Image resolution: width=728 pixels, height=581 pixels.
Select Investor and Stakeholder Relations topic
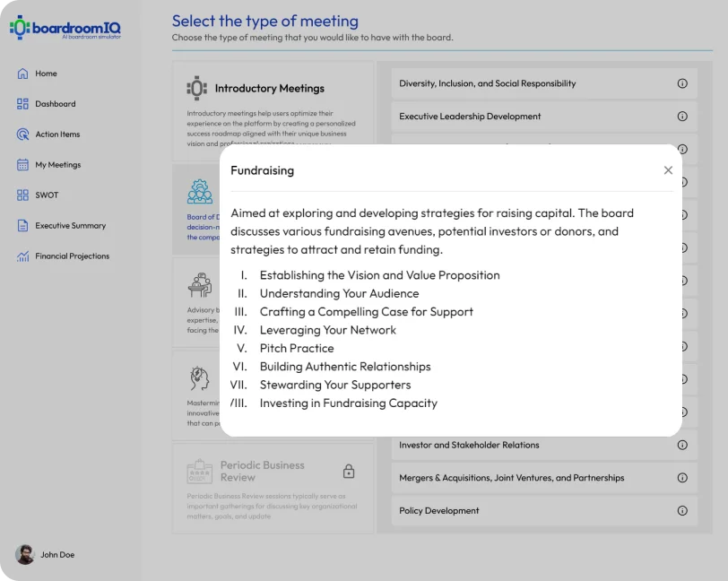click(469, 445)
